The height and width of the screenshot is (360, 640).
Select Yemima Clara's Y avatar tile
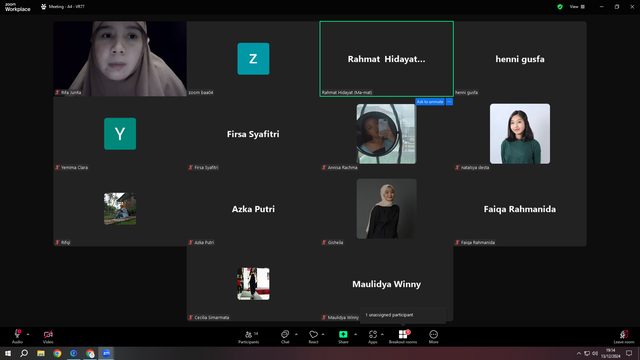pyautogui.click(x=120, y=134)
